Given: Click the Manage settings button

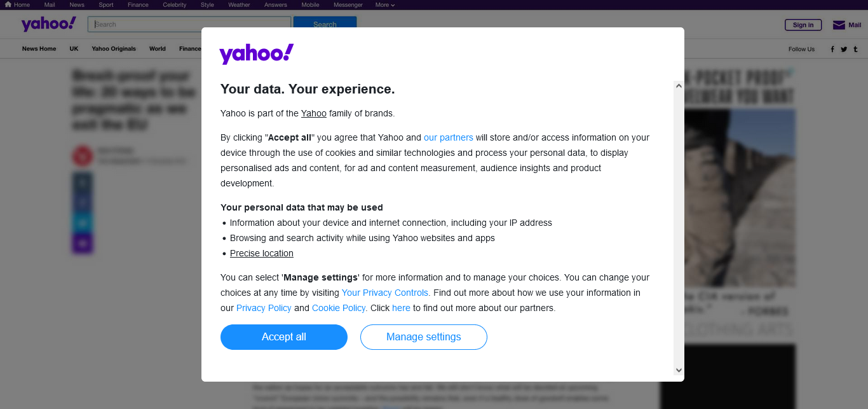Looking at the screenshot, I should coord(424,337).
